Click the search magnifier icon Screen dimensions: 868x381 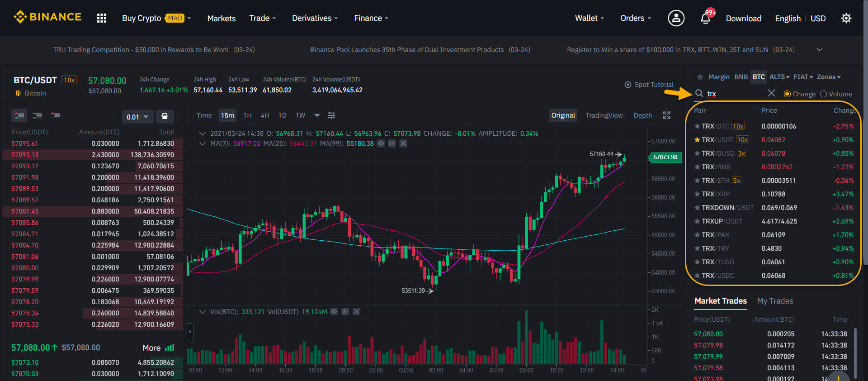pos(699,93)
